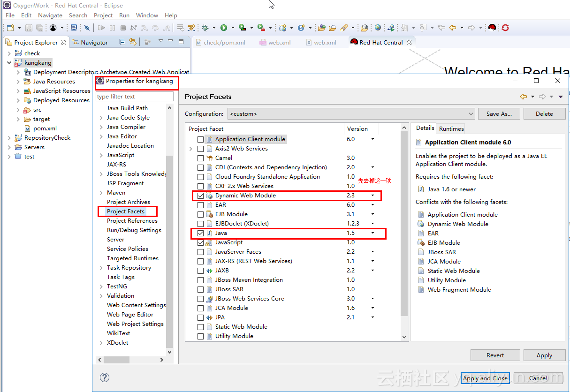Image resolution: width=570 pixels, height=392 pixels.
Task: Click the Apply button
Action: [x=544, y=355]
